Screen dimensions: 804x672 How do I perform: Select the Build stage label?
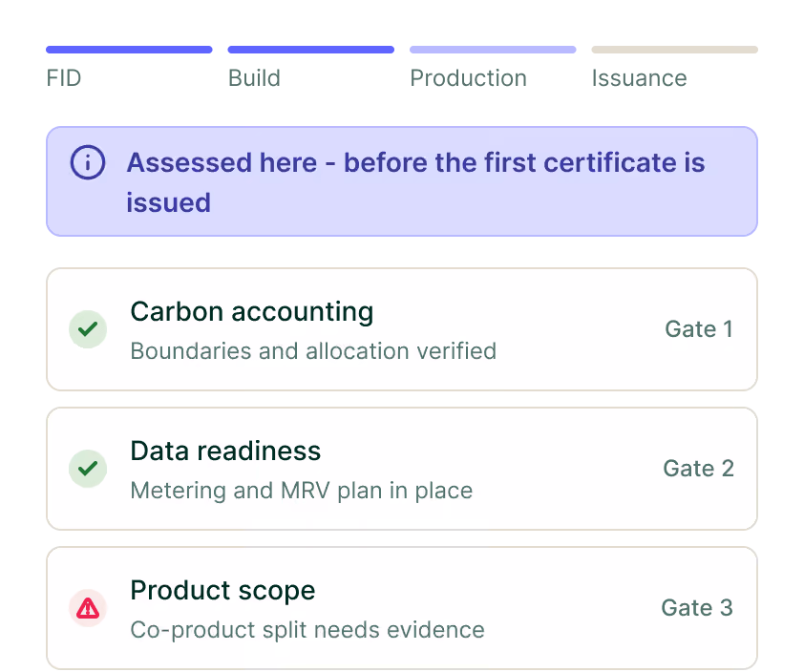[x=254, y=78]
